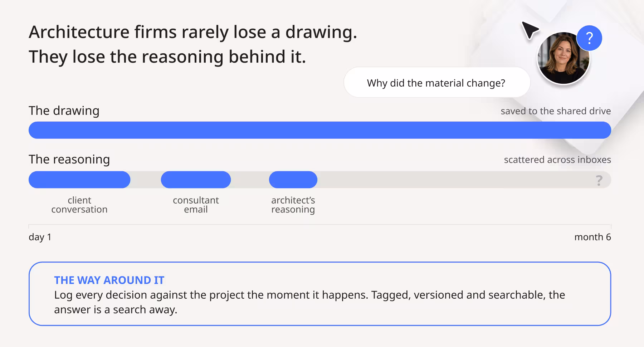This screenshot has height=347, width=644.
Task: Click "scattered across inboxes" text
Action: [x=557, y=160]
